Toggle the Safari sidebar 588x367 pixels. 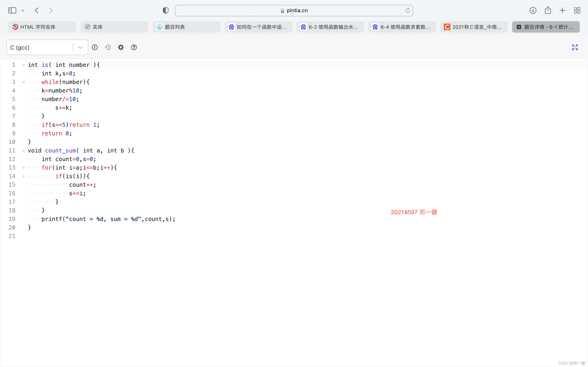click(12, 10)
